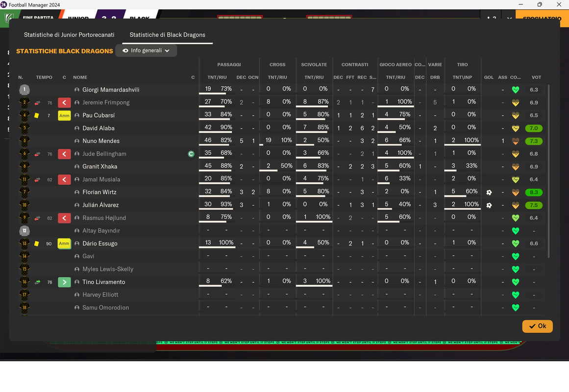Select Statistiche di Black Dragons tab
This screenshot has width=569, height=392.
point(167,35)
